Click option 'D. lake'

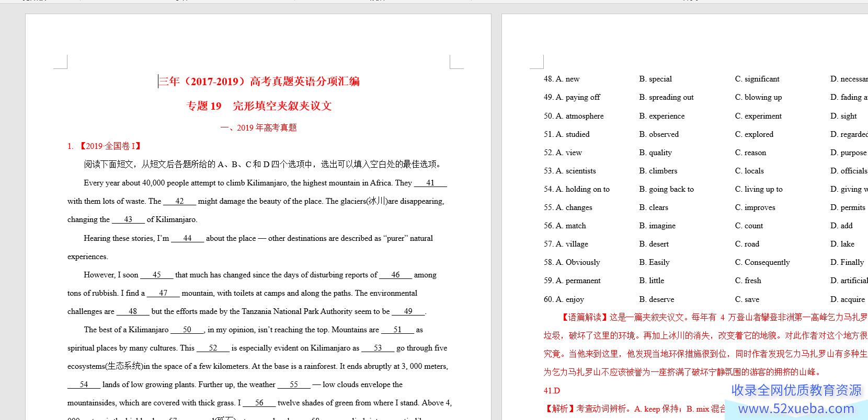click(842, 244)
